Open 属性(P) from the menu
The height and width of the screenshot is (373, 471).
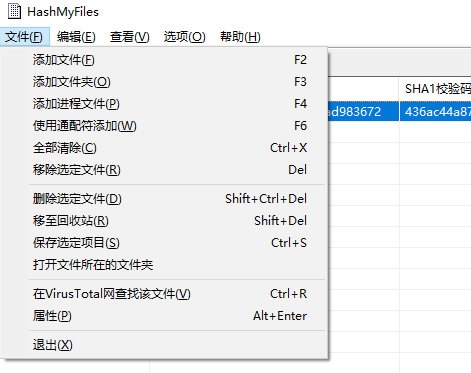165,316
